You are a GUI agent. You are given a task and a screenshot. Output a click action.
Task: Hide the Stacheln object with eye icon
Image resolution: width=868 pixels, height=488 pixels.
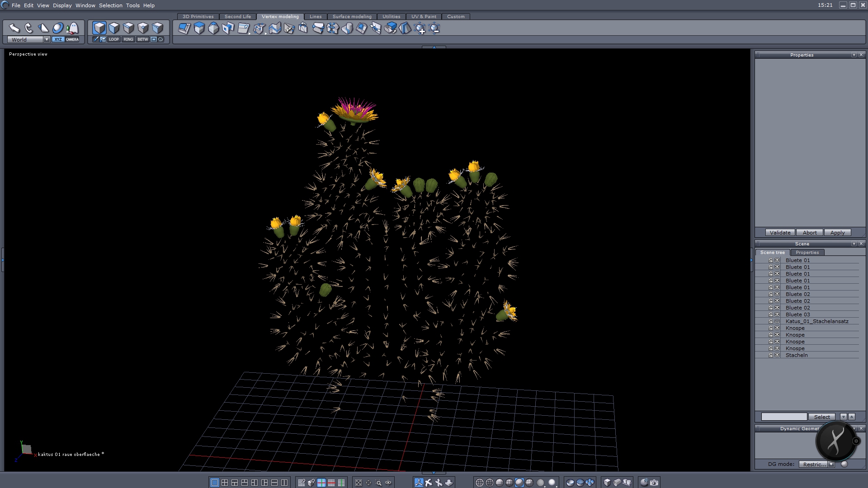point(777,355)
